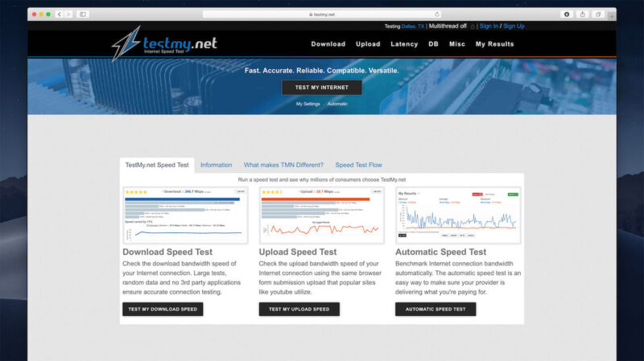Show the Safari tab overview
Image resolution: width=644 pixels, height=361 pixels.
pos(598,14)
